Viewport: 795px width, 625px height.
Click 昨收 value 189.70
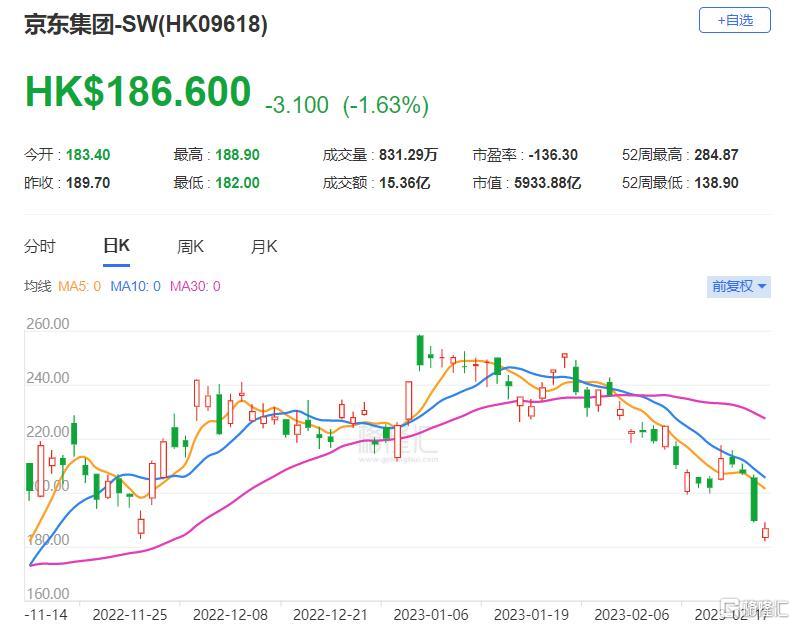coord(88,182)
